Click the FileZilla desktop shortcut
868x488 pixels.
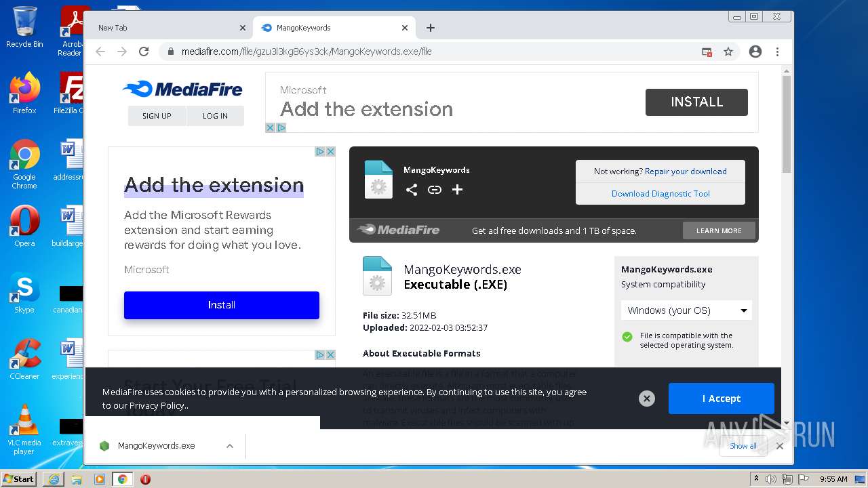68,94
